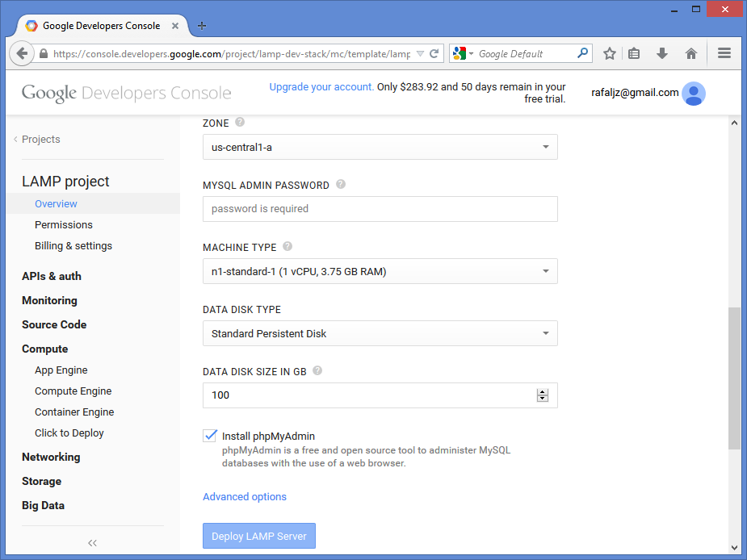The width and height of the screenshot is (747, 560).
Task: Click the search magnifier icon
Action: (x=582, y=53)
